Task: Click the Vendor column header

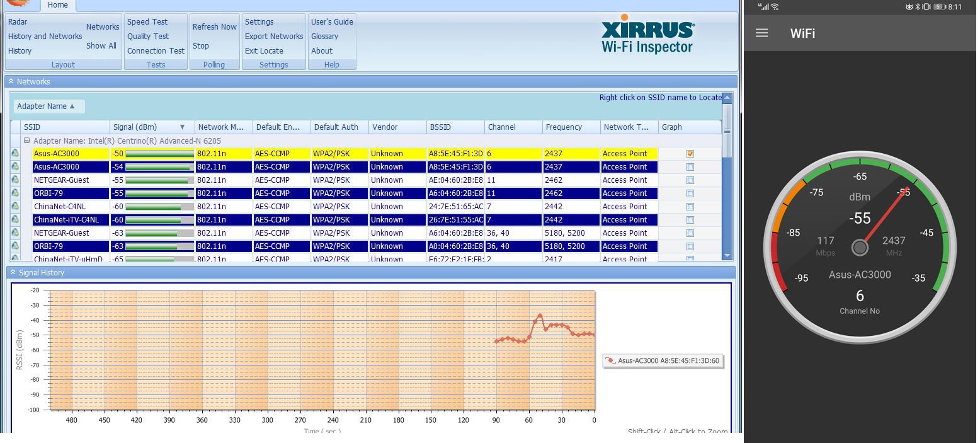Action: (397, 127)
